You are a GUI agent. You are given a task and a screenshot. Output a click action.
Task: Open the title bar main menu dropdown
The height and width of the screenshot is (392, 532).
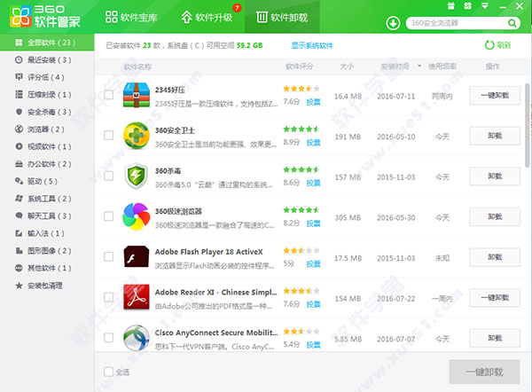click(485, 6)
